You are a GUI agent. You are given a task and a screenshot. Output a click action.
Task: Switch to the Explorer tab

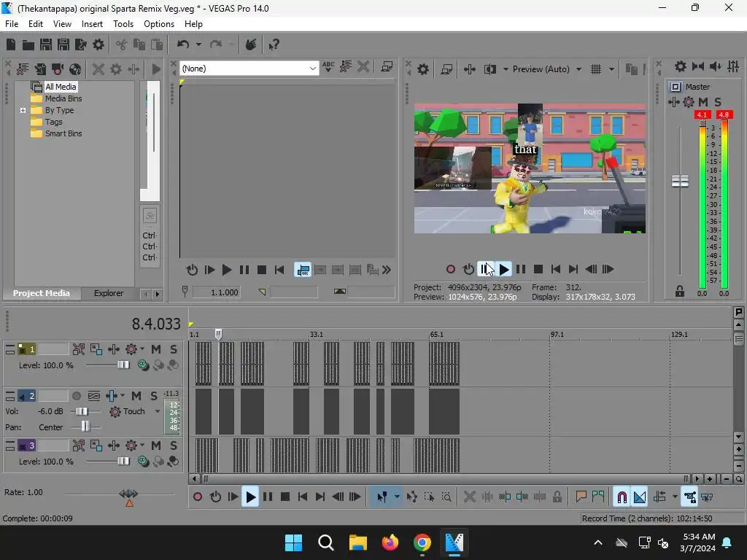[109, 293]
